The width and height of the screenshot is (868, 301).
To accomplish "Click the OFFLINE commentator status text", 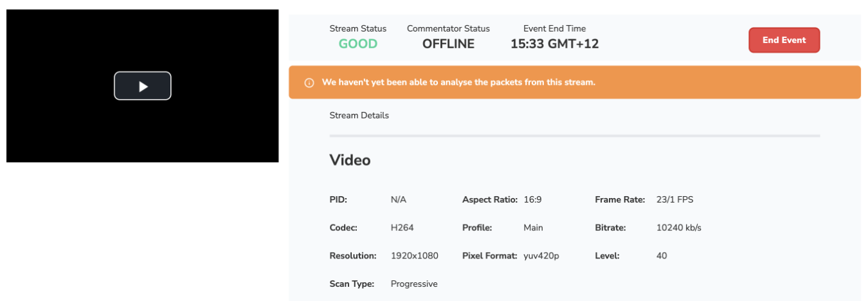I will point(448,44).
